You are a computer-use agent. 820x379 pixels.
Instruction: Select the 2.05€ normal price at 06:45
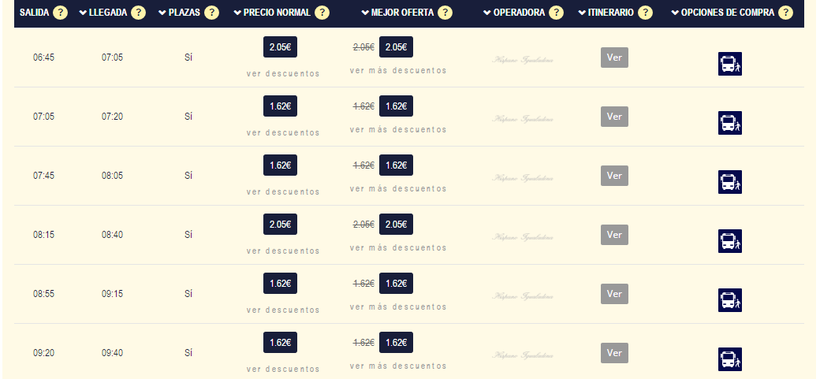(x=280, y=47)
